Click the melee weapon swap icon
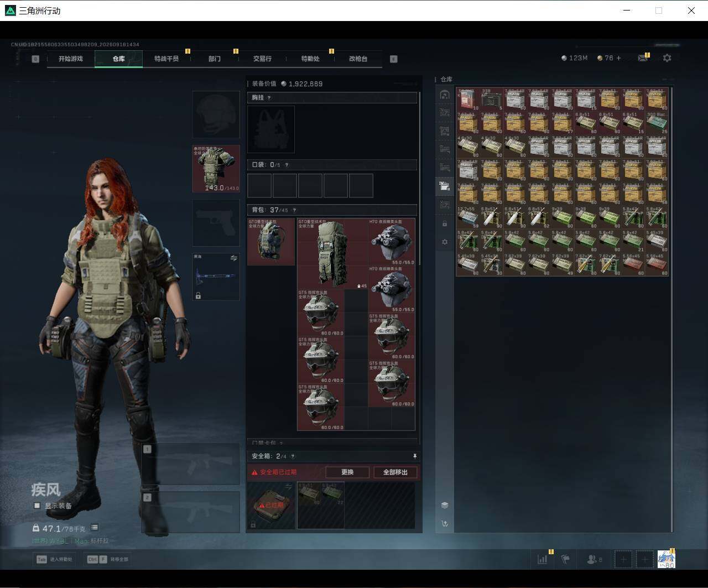 [x=233, y=258]
